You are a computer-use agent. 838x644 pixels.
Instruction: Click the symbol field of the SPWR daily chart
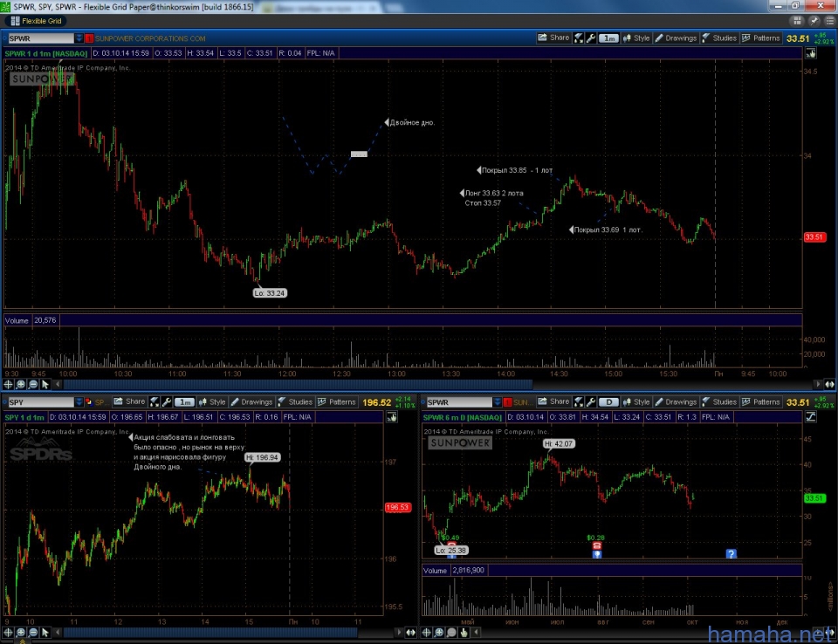(459, 402)
